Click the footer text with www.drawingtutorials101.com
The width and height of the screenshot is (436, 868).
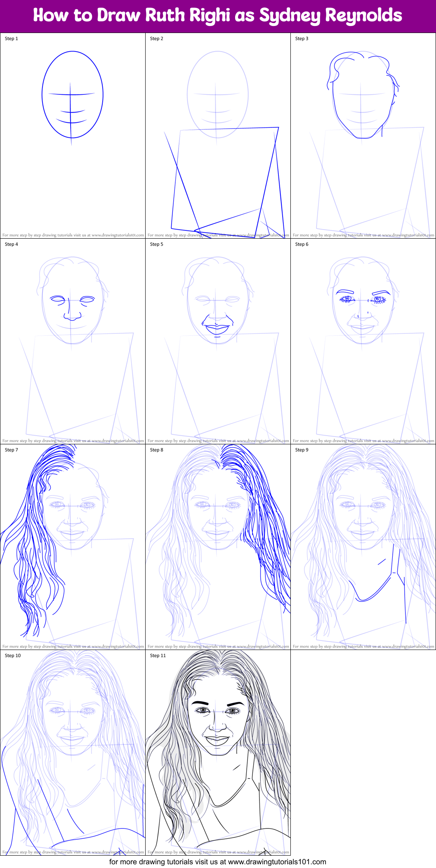218,862
